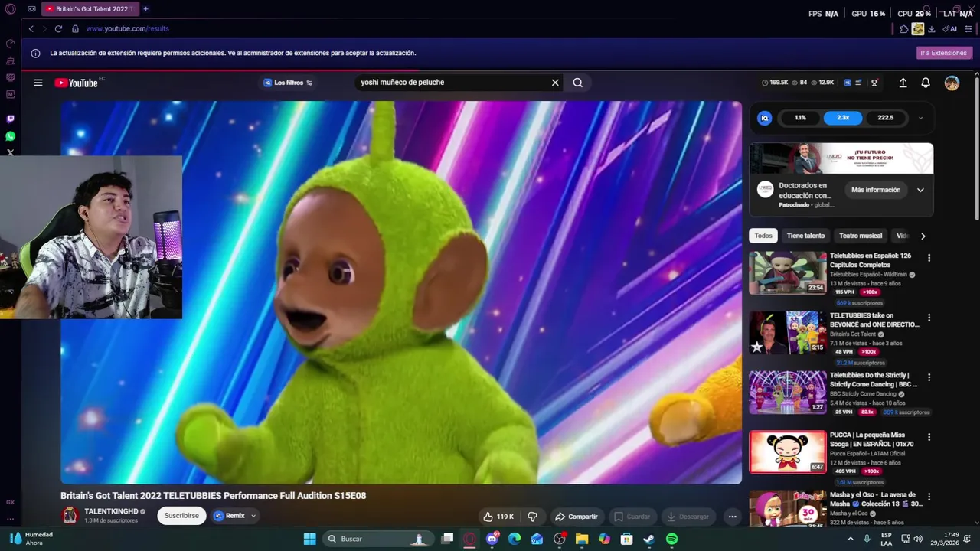Open YouTube notifications bell
Screen dimensions: 980x551
[926, 83]
